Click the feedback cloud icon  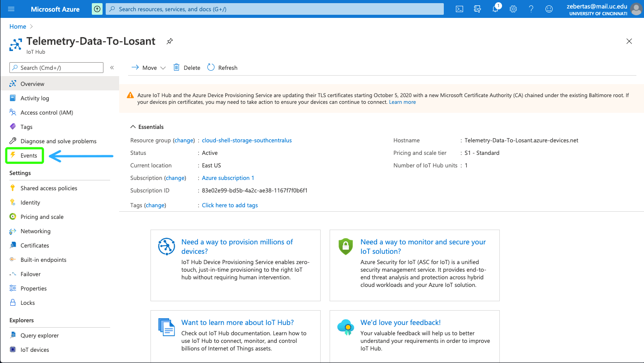(346, 327)
